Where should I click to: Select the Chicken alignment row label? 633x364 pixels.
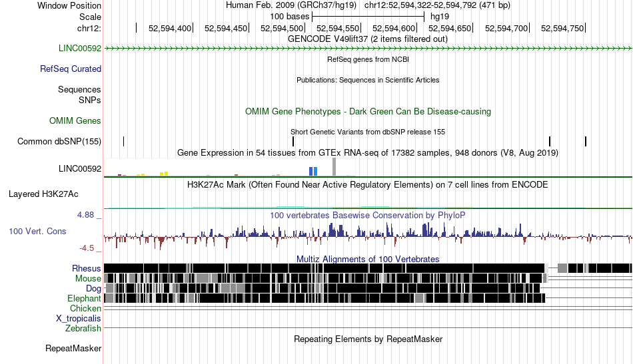(85, 309)
